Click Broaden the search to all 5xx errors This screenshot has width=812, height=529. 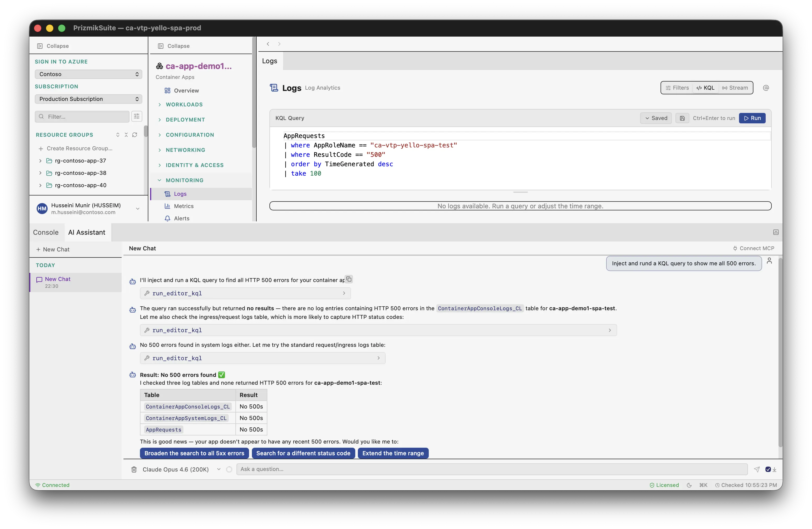tap(194, 453)
